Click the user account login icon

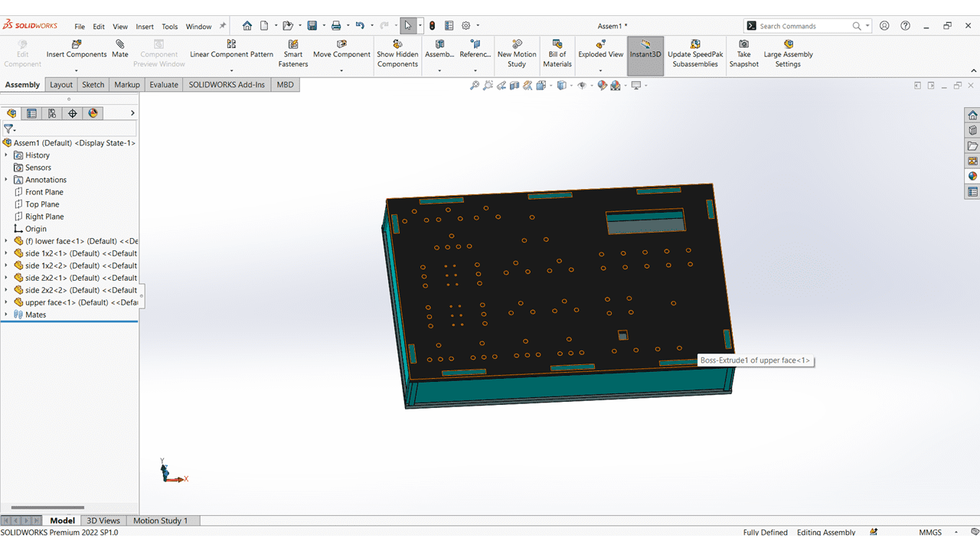[884, 25]
